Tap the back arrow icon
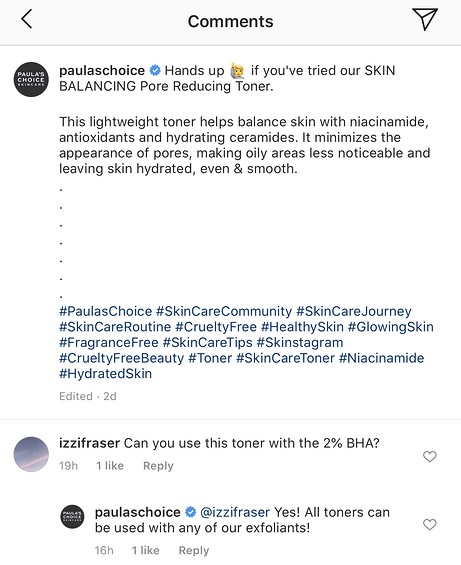This screenshot has width=461, height=565. 27,19
